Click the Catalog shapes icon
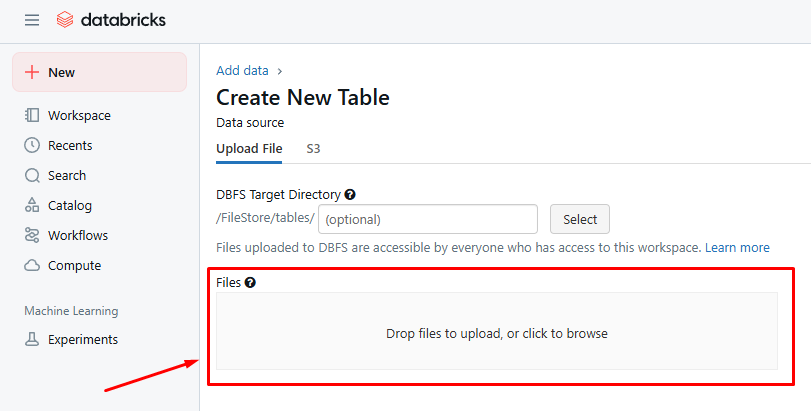 tap(32, 205)
